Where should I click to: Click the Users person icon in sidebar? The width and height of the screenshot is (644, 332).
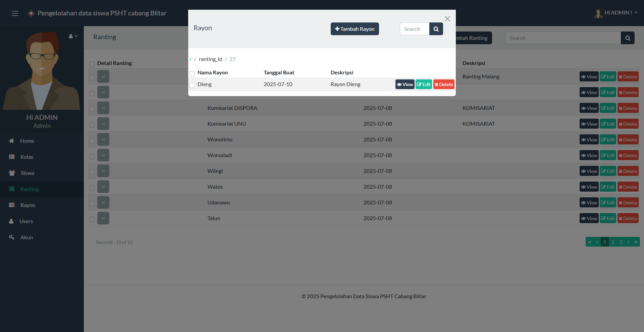pos(11,221)
